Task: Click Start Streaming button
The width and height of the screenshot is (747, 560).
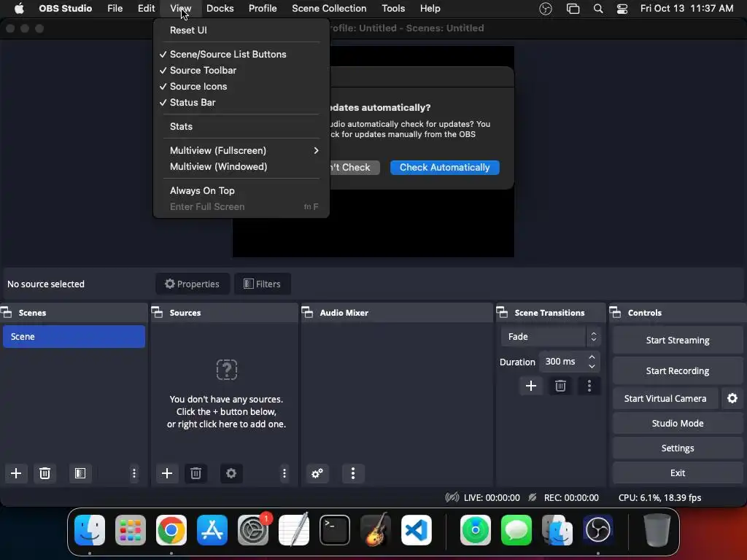Action: pos(678,340)
